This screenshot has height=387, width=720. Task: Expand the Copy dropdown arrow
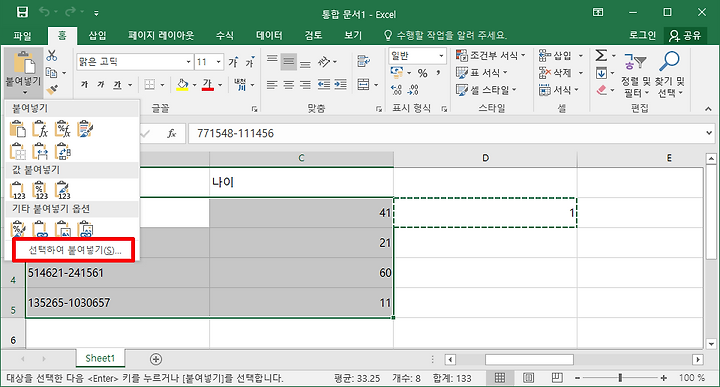[x=64, y=73]
